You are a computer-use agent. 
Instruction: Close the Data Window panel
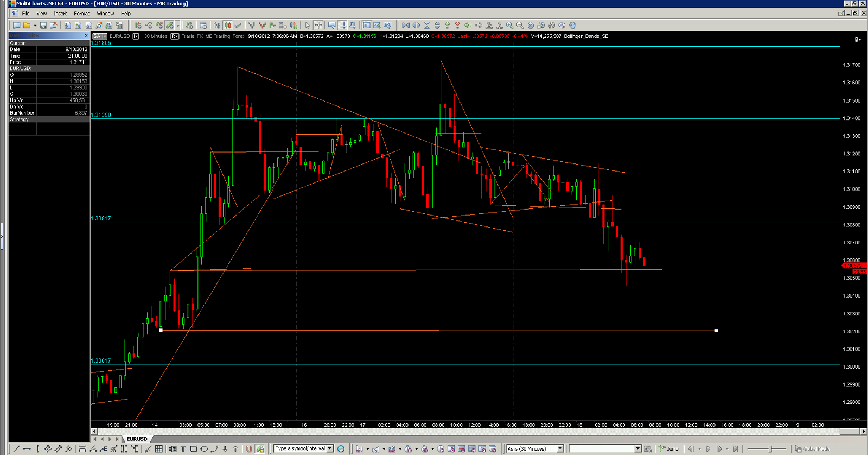click(86, 36)
